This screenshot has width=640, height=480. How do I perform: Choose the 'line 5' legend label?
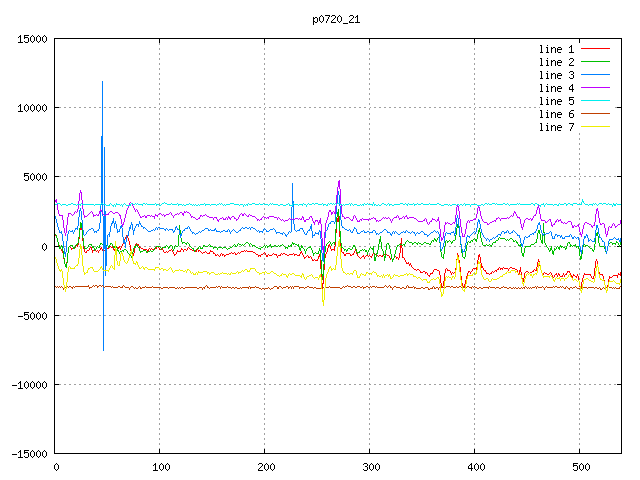(557, 101)
